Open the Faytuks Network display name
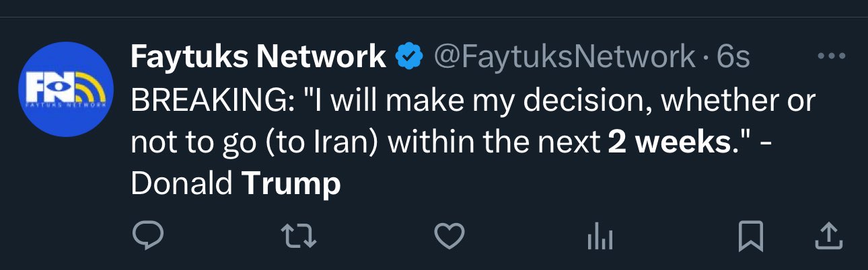The width and height of the screenshot is (868, 270). [x=258, y=57]
